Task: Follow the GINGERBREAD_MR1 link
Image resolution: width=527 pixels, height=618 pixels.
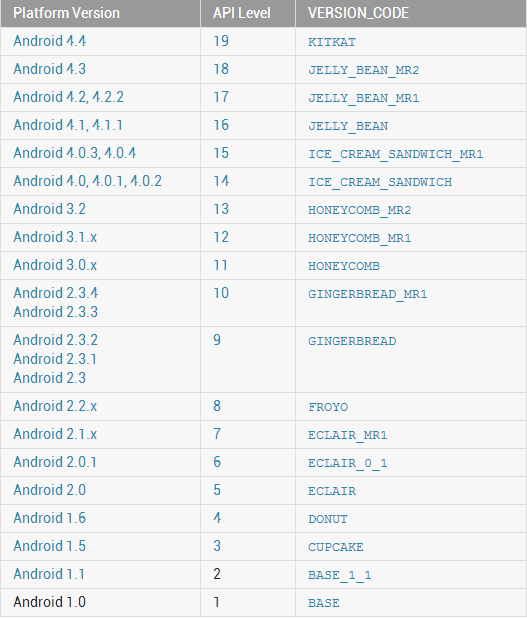Action: pyautogui.click(x=367, y=294)
